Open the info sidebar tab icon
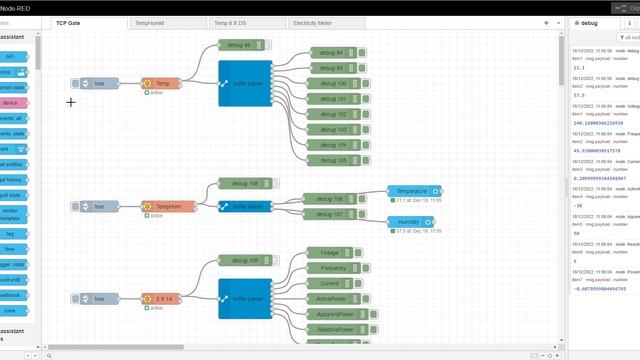This screenshot has height=360, width=640. [x=629, y=23]
